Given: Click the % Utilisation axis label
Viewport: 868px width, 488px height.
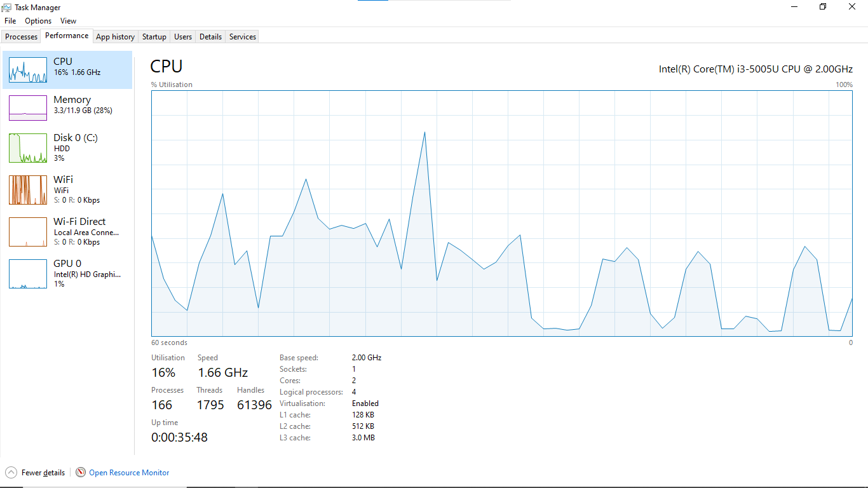Looking at the screenshot, I should 172,85.
